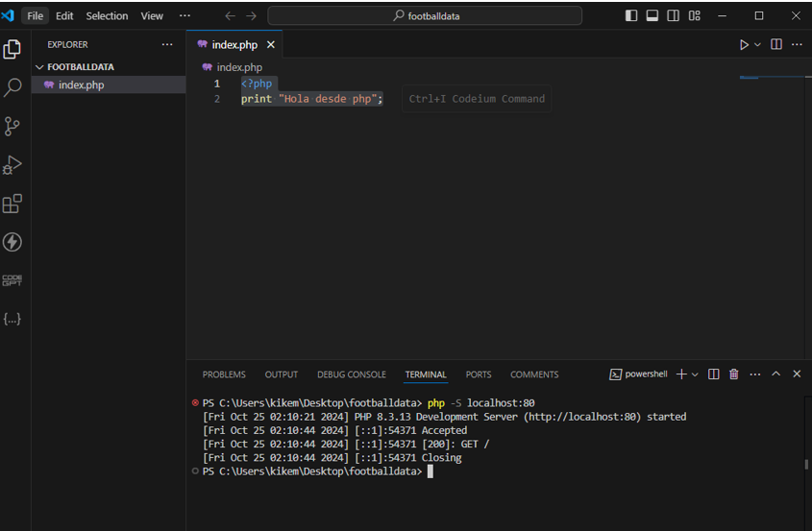Kill the terminal with trash icon
The height and width of the screenshot is (531, 812).
(x=734, y=374)
